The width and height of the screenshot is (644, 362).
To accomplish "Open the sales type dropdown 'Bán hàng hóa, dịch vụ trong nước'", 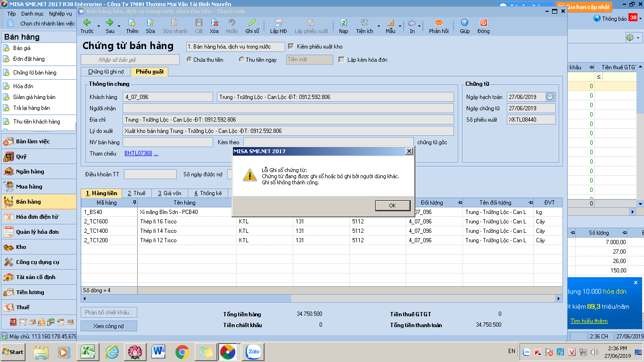I will [x=235, y=47].
